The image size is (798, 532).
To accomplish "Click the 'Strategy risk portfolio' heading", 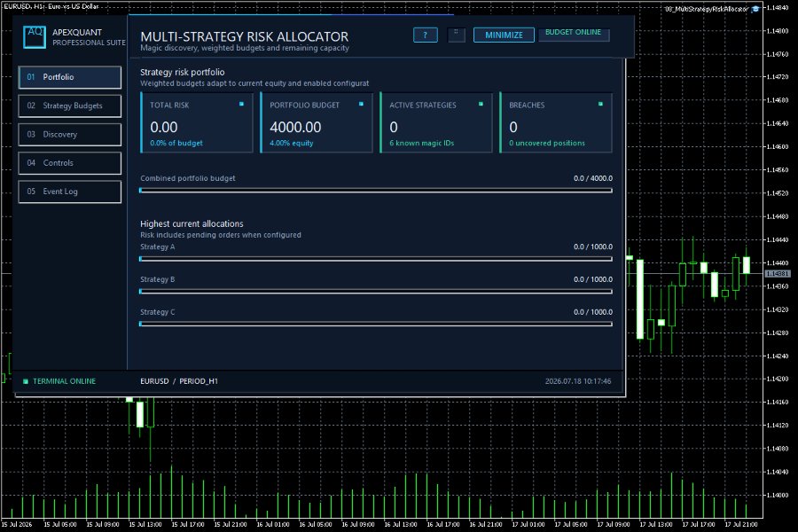I will coord(182,73).
